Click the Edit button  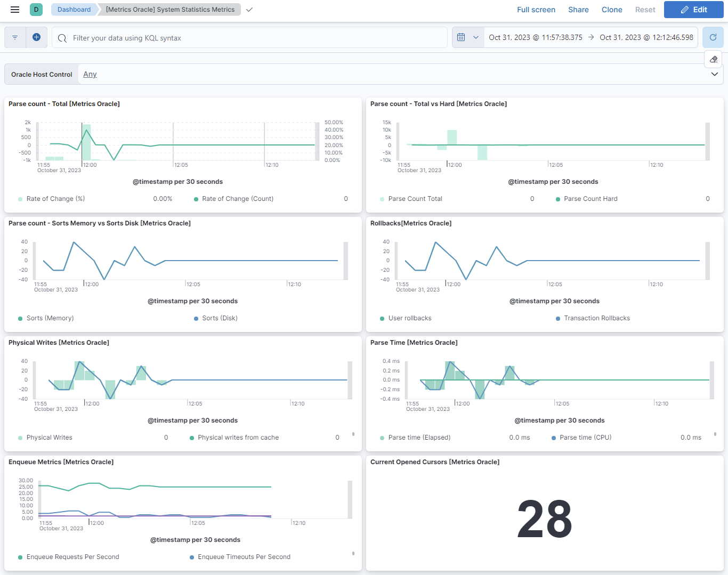(693, 10)
